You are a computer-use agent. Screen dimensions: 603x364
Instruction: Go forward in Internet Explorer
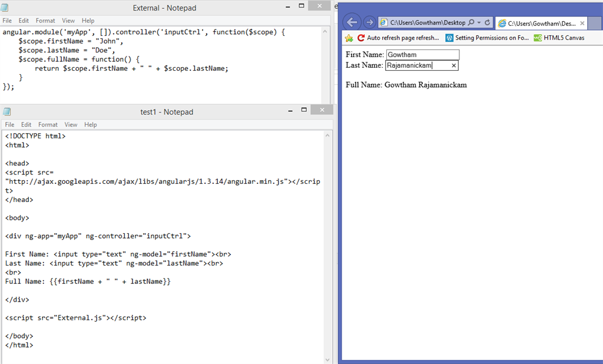click(369, 22)
